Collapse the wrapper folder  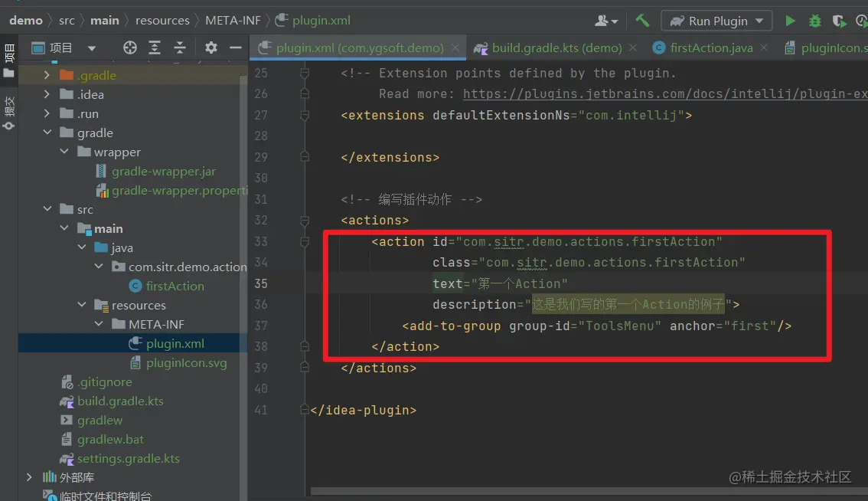click(x=64, y=152)
